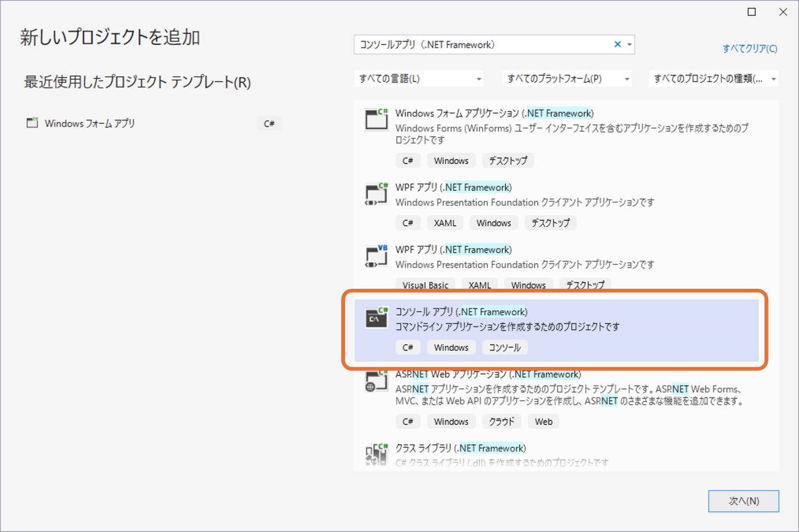Screen dimensions: 799x532
Task: Select the C# WPF アプリ (.NET Framework) entry
Action: pos(557,206)
